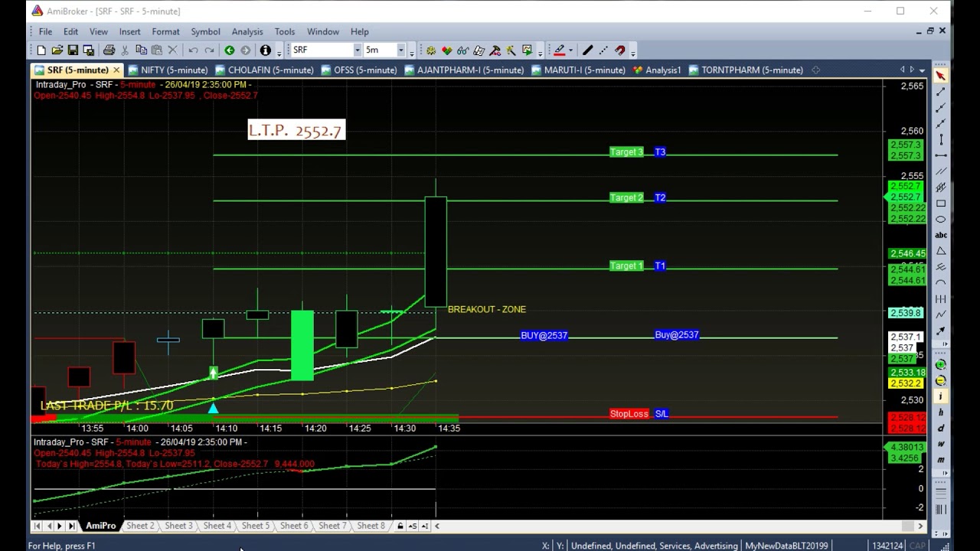Image resolution: width=980 pixels, height=551 pixels.
Task: Toggle the red snap magnet icon
Action: 619,51
